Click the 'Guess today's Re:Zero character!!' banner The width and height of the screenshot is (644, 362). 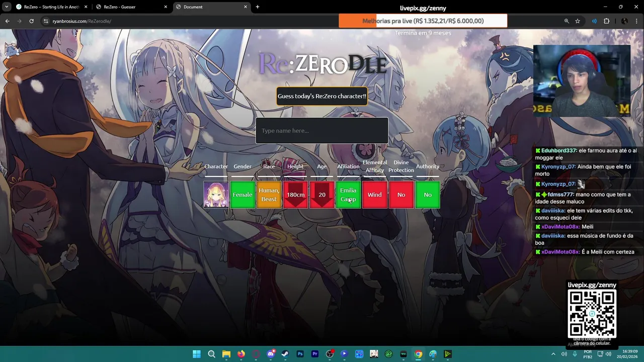tap(322, 96)
